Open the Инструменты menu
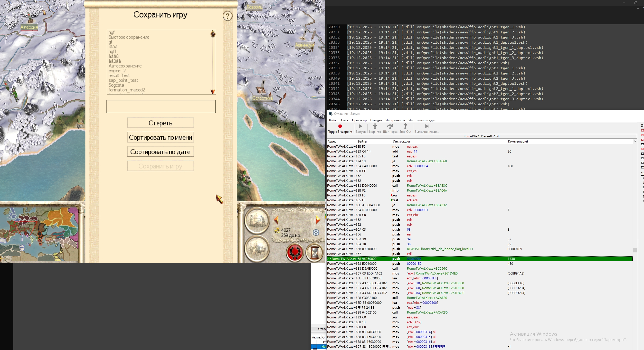The height and width of the screenshot is (350, 644). pyautogui.click(x=395, y=120)
